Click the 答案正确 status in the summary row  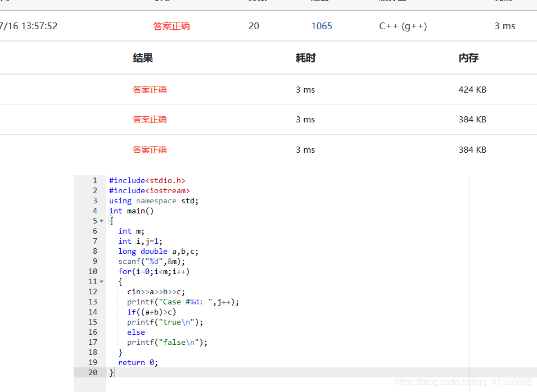pyautogui.click(x=171, y=26)
